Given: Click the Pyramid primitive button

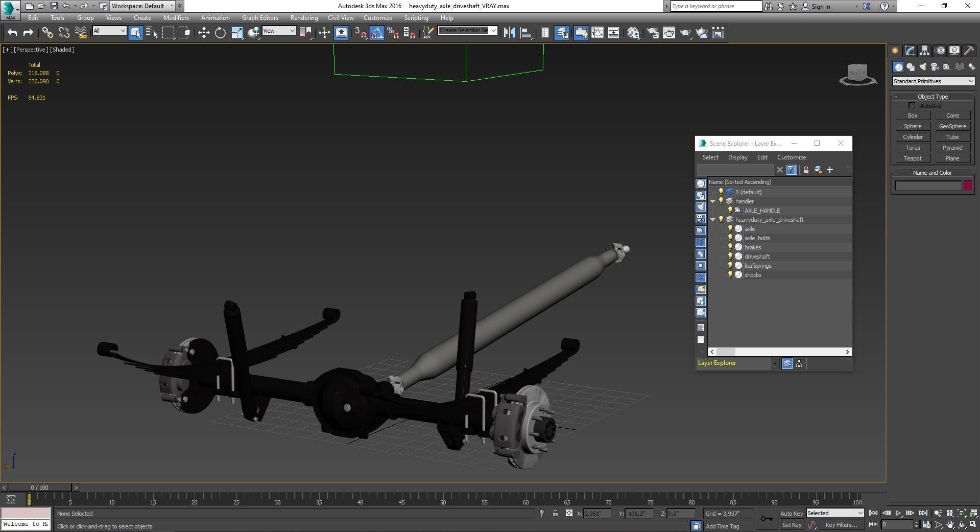Looking at the screenshot, I should coord(952,148).
